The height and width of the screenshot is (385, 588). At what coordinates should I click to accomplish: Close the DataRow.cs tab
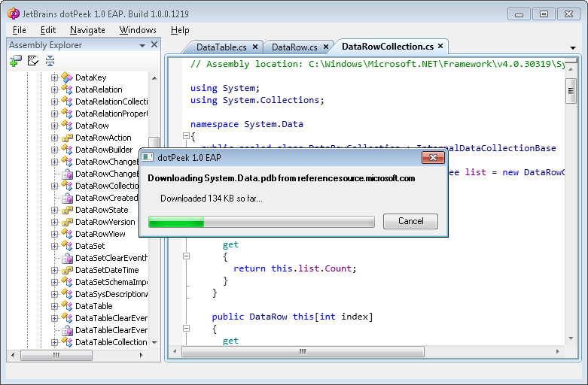click(326, 47)
